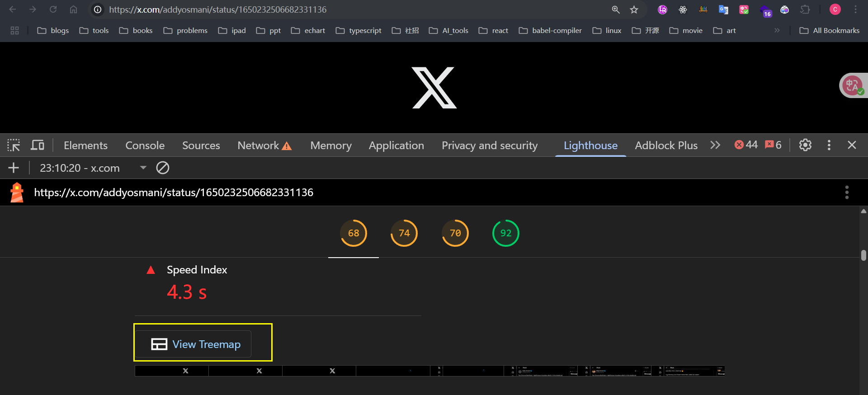Open the profile avatar labeled C
868x395 pixels.
click(835, 9)
